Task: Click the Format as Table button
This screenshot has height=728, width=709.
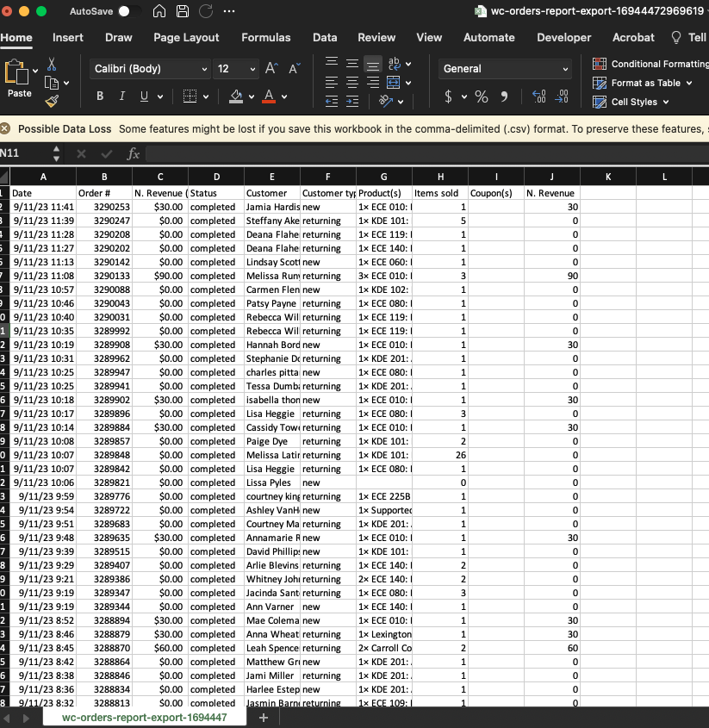Action: tap(642, 83)
